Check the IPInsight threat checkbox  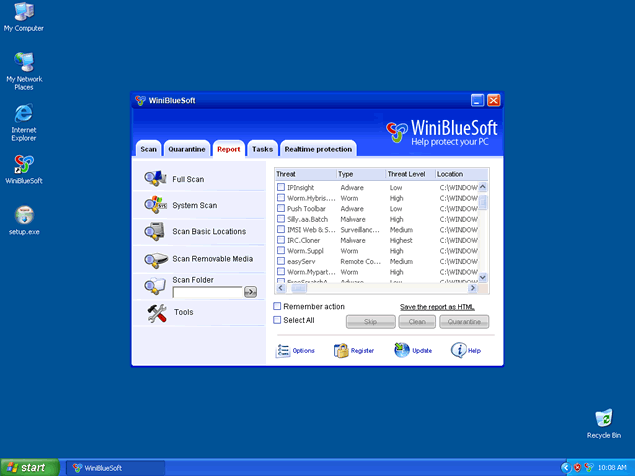pyautogui.click(x=281, y=187)
